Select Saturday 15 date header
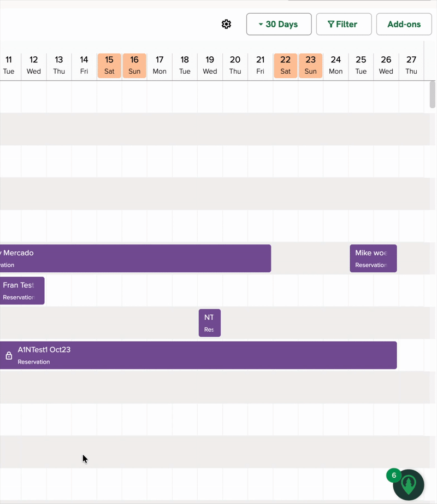The image size is (437, 504). (109, 66)
